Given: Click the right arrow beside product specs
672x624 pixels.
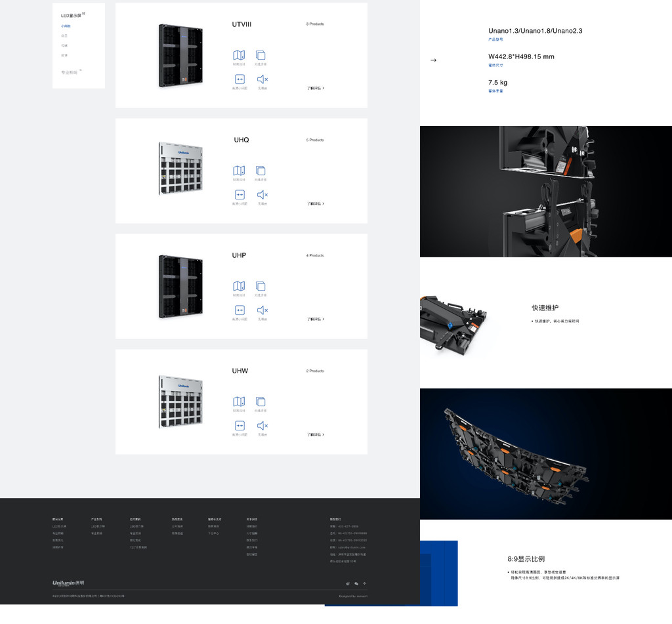Looking at the screenshot, I should 433,60.
